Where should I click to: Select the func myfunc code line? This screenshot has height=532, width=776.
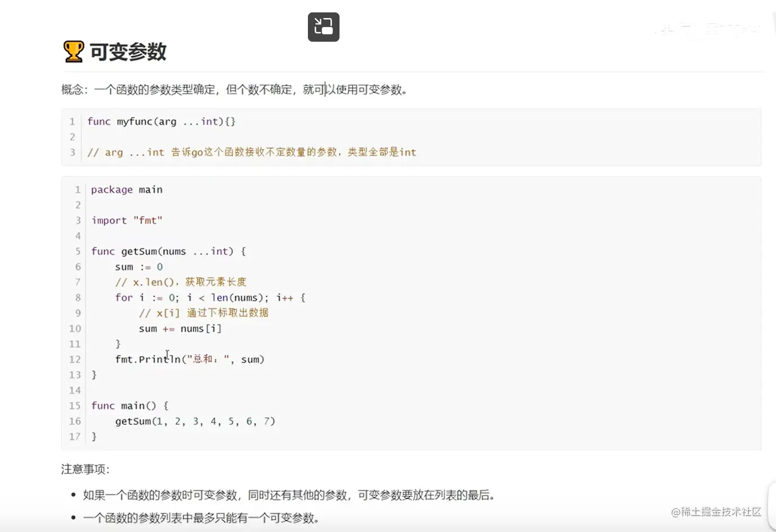(161, 121)
